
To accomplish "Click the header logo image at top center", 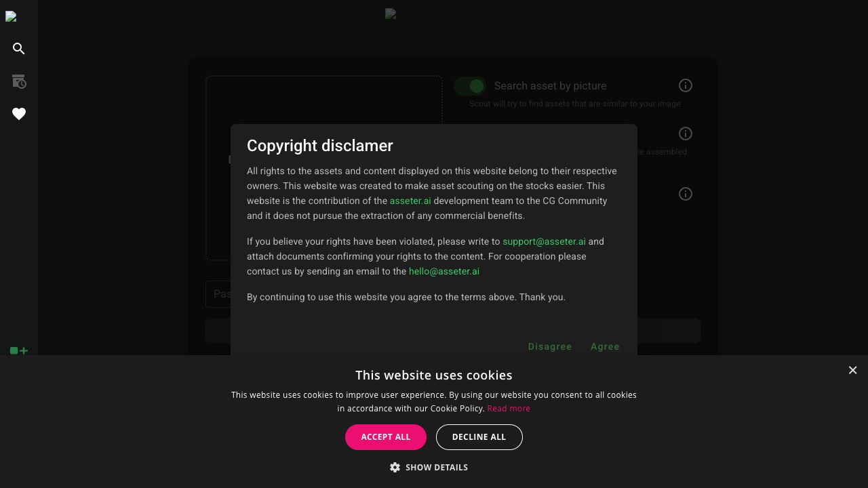I will [x=391, y=14].
